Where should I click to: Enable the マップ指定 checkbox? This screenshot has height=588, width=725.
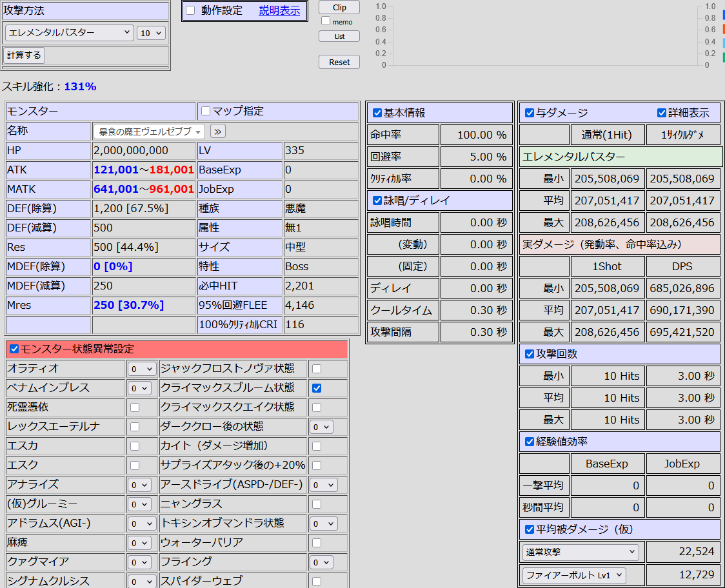pos(206,111)
